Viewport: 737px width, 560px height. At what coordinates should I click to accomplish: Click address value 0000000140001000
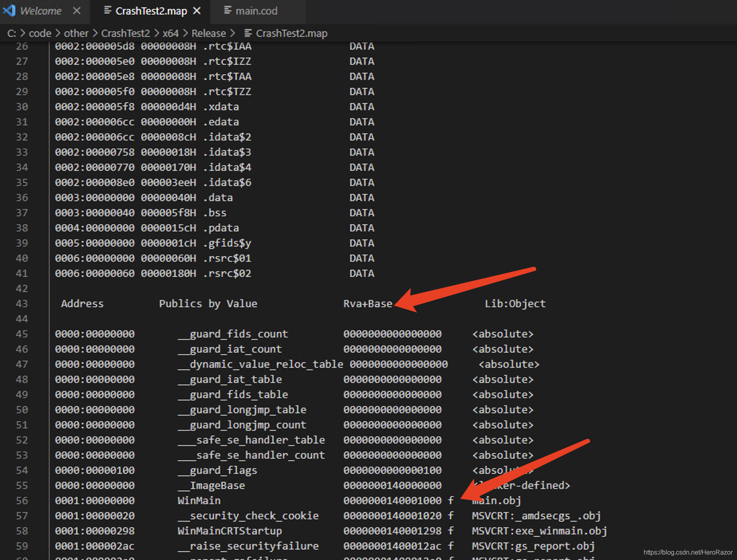392,501
